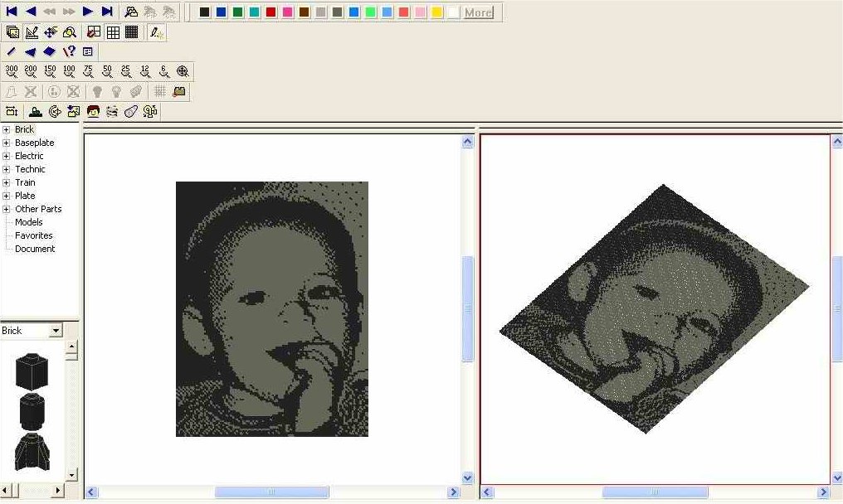Image resolution: width=843 pixels, height=504 pixels.
Task: Switch to view mode icon
Action: pos(12,32)
